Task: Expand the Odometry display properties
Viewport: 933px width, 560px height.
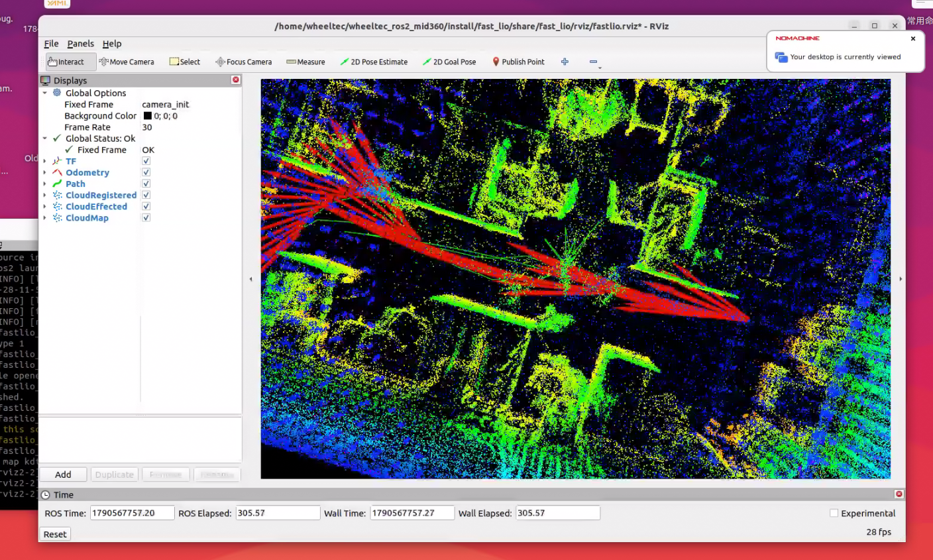Action: pyautogui.click(x=45, y=172)
